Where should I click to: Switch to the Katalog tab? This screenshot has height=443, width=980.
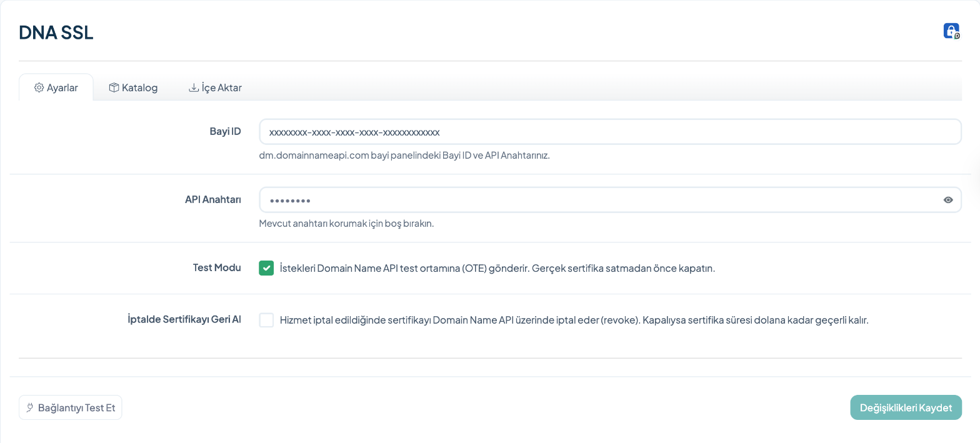(x=133, y=87)
